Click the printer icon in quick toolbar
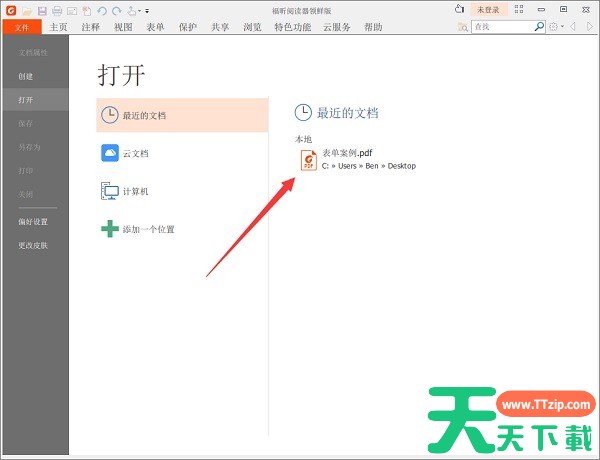Image resolution: width=600 pixels, height=460 pixels. pos(57,10)
